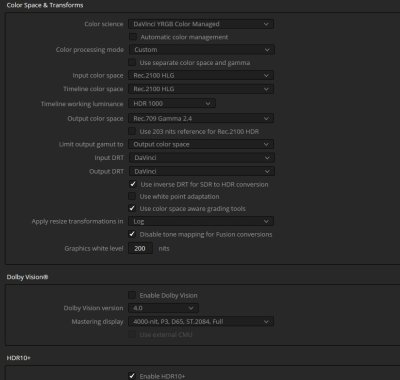Open the Mastering display dropdown
This screenshot has height=380, width=400.
click(x=201, y=322)
